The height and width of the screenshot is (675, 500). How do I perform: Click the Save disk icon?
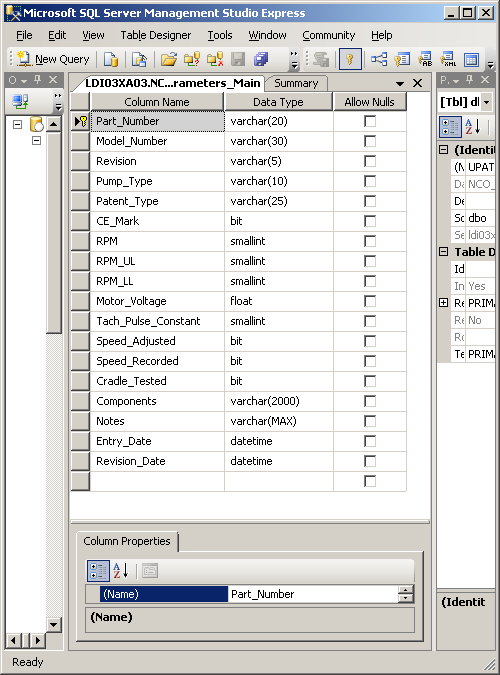point(238,59)
